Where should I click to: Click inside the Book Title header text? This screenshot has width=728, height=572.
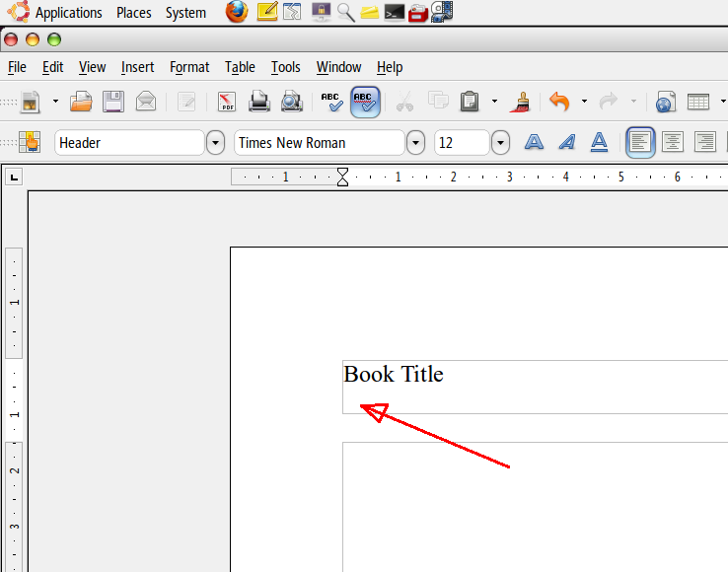pos(394,375)
